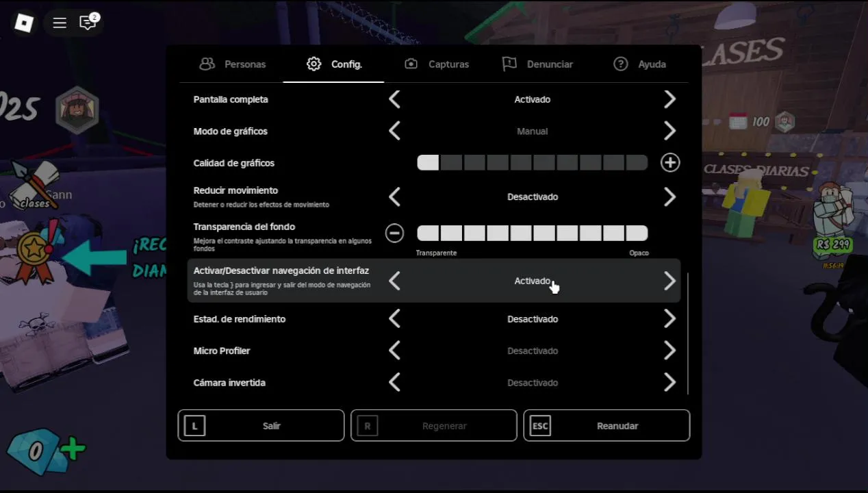Click right arrow for navegación de interfaz
This screenshot has height=493, width=868.
click(x=669, y=281)
